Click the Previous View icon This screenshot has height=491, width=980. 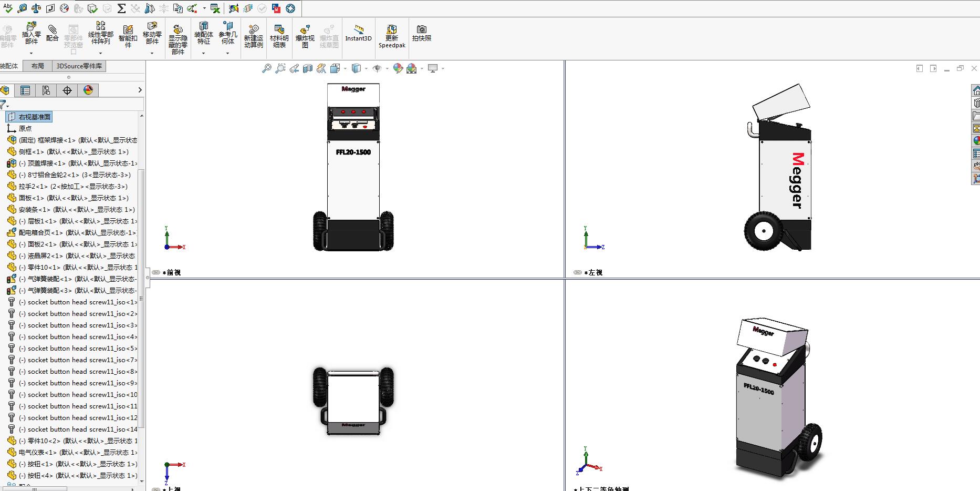click(x=294, y=68)
